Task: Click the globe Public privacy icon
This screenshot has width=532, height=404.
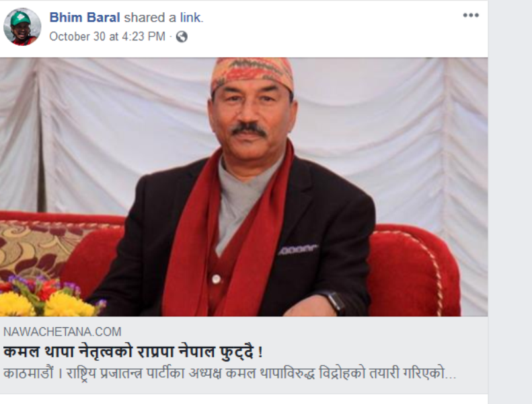Action: (182, 36)
